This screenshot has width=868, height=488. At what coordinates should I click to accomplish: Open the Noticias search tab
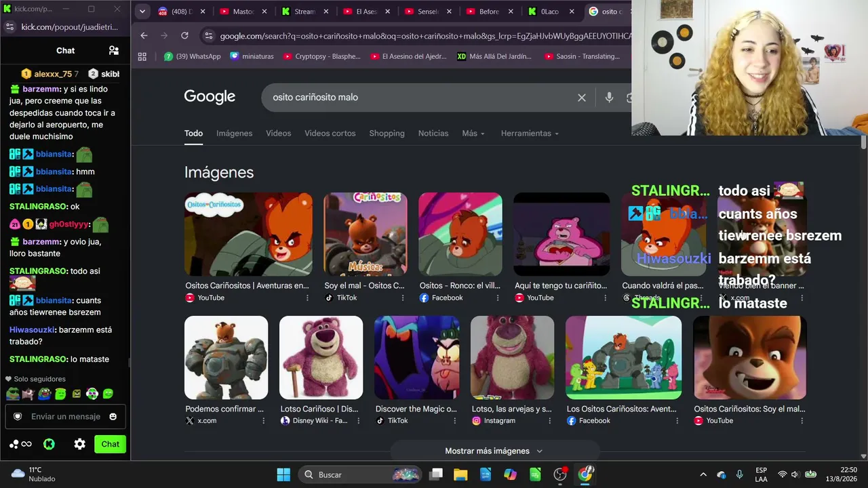click(x=433, y=134)
